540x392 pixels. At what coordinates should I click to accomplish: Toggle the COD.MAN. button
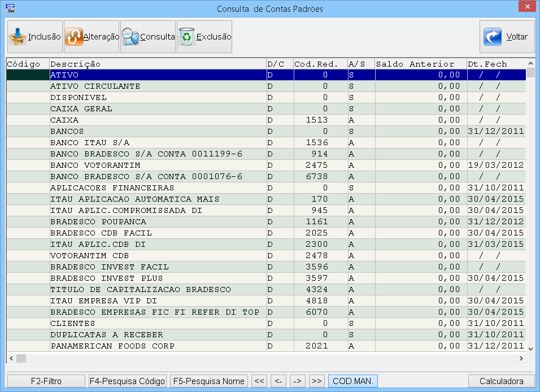click(353, 381)
